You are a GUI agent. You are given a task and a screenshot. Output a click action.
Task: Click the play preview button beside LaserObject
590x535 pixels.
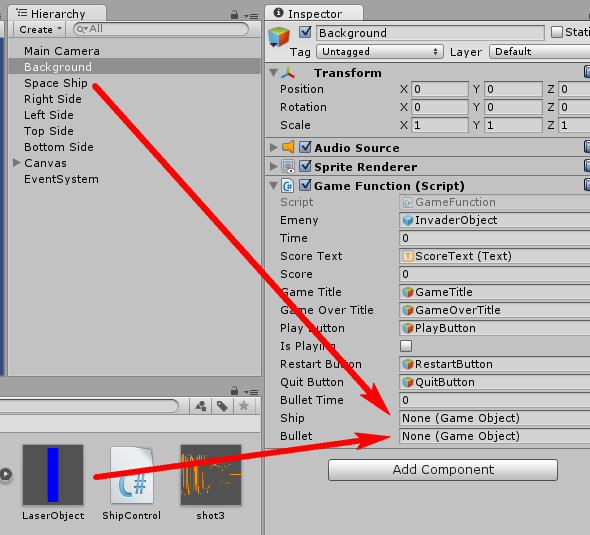pyautogui.click(x=6, y=474)
